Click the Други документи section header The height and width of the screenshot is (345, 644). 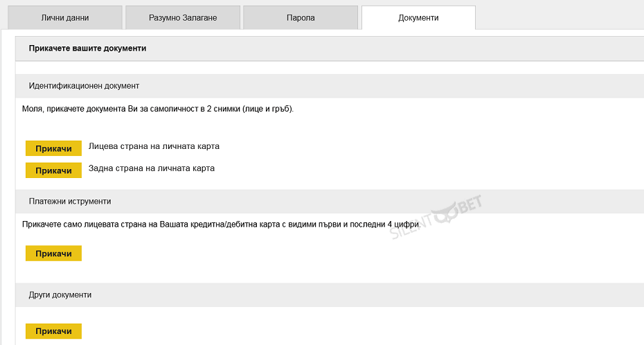tap(60, 294)
